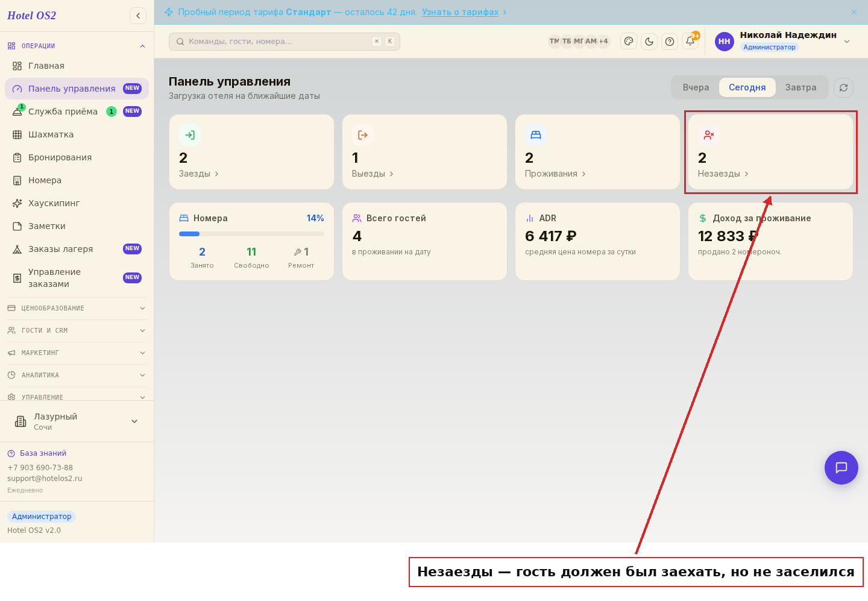The image size is (868, 601).
Task: Expand the АНАЛИТИКА section
Action: coord(77,375)
